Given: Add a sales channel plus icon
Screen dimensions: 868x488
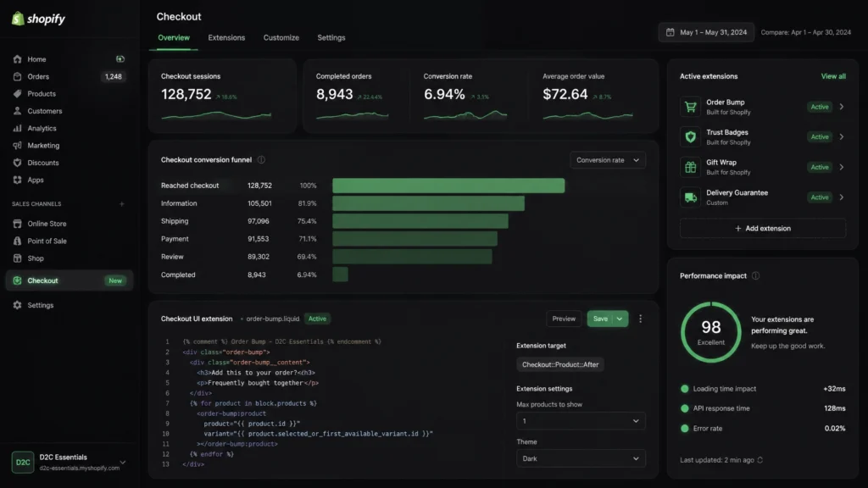Looking at the screenshot, I should tap(122, 203).
